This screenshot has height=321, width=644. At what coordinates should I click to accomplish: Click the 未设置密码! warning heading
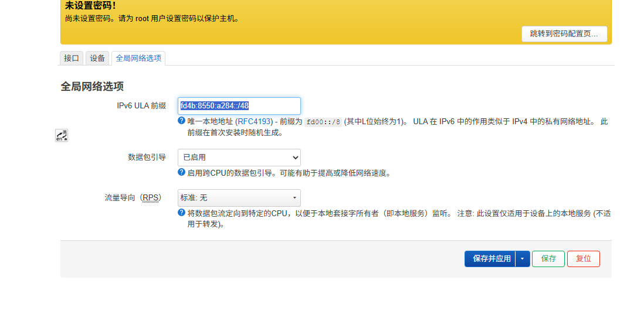(90, 6)
